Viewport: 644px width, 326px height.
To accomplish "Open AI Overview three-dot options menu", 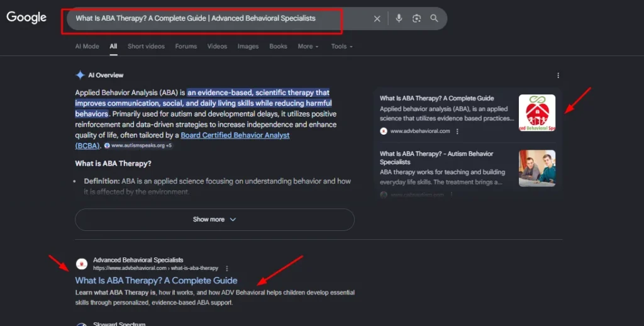I will 558,76.
